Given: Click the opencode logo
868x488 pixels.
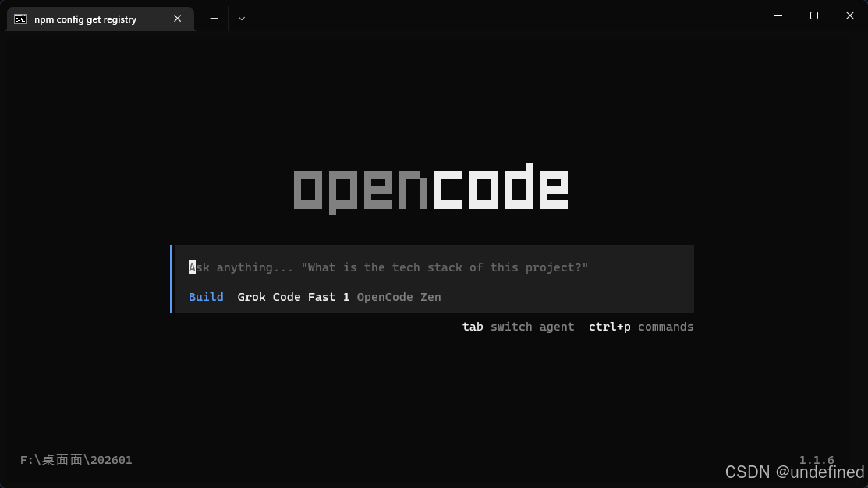Looking at the screenshot, I should click(x=430, y=188).
